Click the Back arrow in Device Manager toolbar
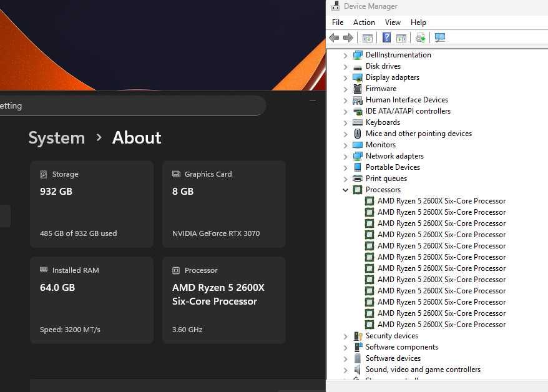This screenshot has height=392, width=548. click(334, 37)
